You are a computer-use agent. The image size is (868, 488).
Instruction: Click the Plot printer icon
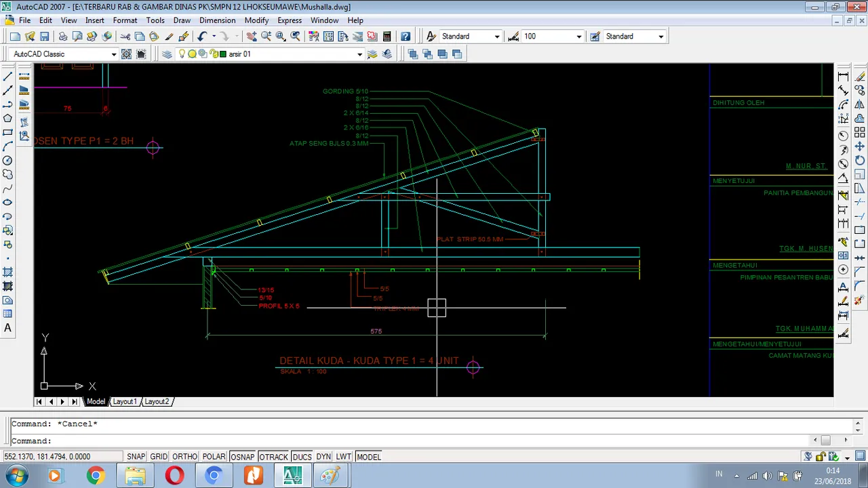click(62, 37)
